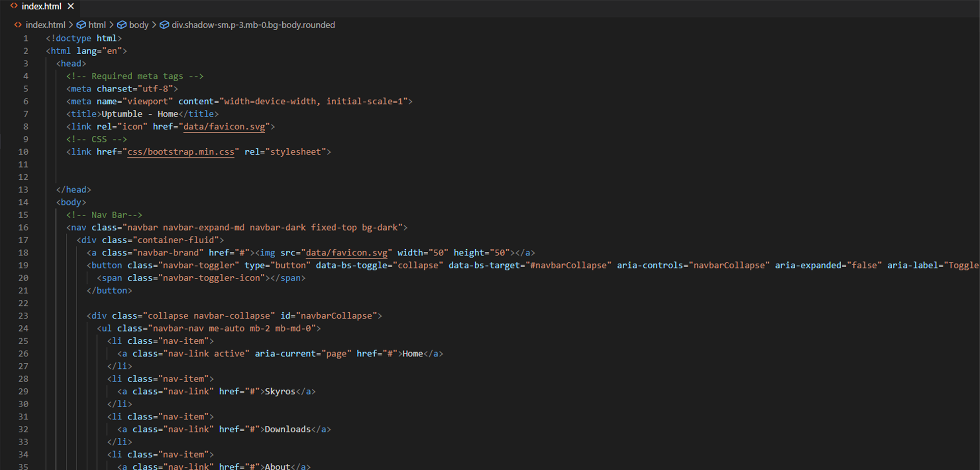Screen dimensions: 980x470
Task: Click aria-expanded="false" attribute
Action: [828, 266]
